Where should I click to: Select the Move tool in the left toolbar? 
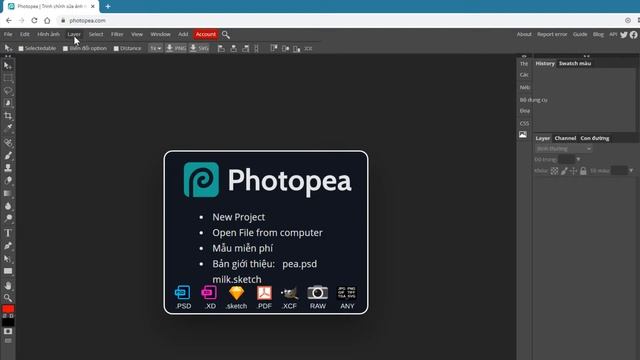click(x=8, y=66)
